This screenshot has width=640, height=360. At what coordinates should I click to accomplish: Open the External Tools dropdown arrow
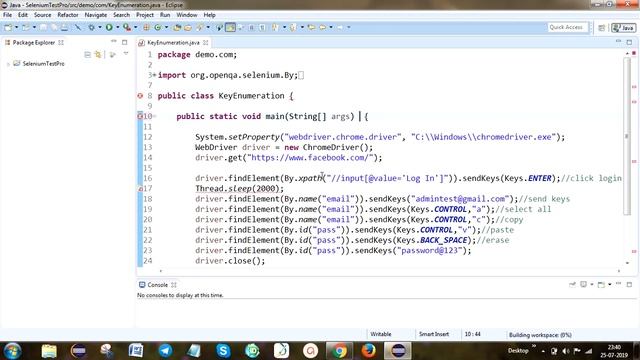[x=136, y=27]
